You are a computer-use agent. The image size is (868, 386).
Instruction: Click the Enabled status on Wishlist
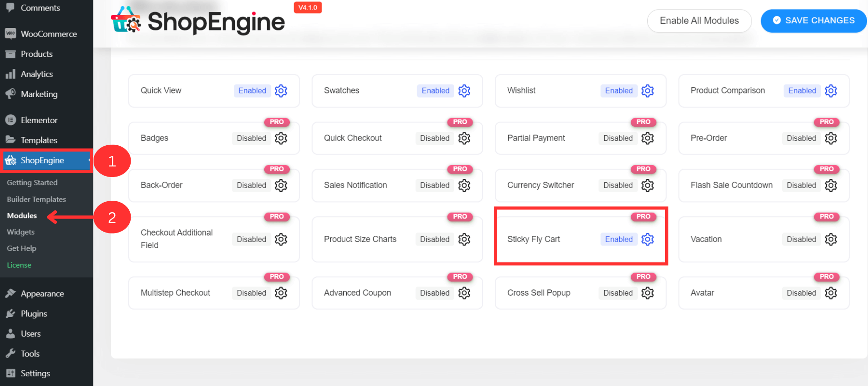point(619,91)
